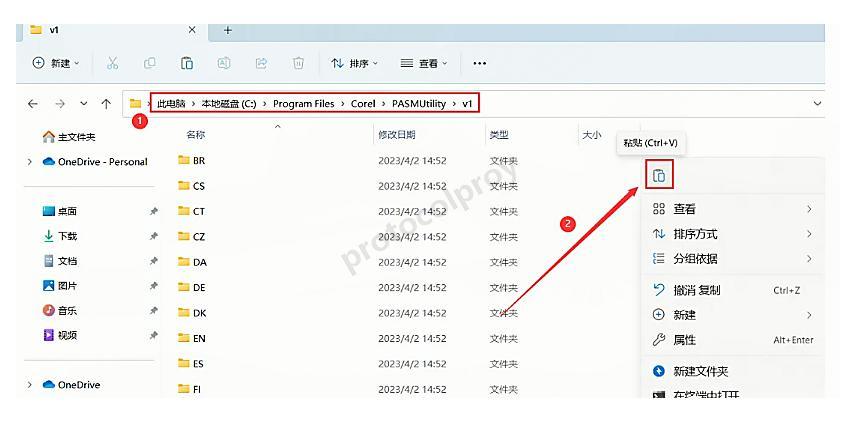Select 图片 in navigation pane
856x422 pixels.
pos(60,286)
